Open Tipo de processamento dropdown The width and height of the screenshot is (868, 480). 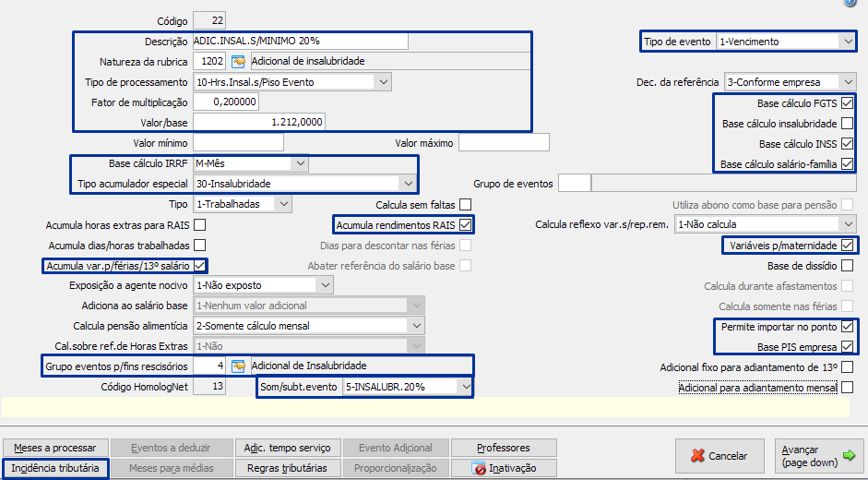292,82
